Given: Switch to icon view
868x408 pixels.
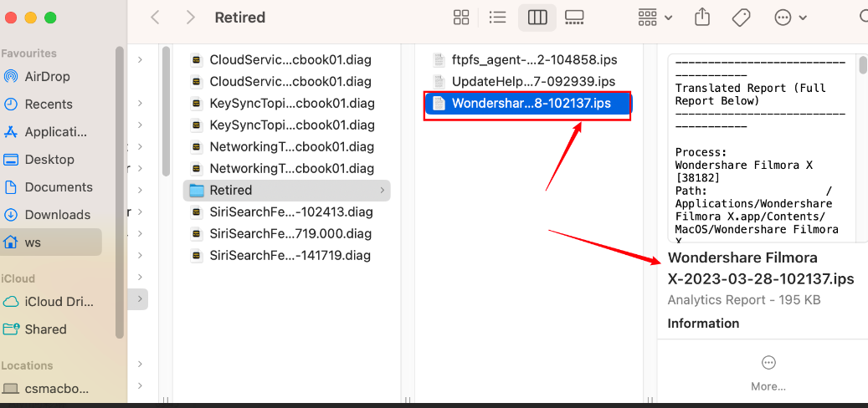Looking at the screenshot, I should pyautogui.click(x=461, y=18).
